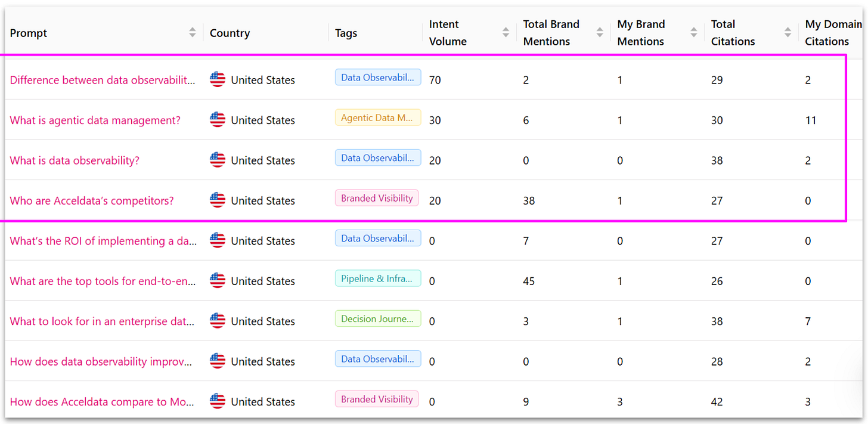
Task: Open 'What to look for in an enterprise' prompt
Action: pos(102,321)
